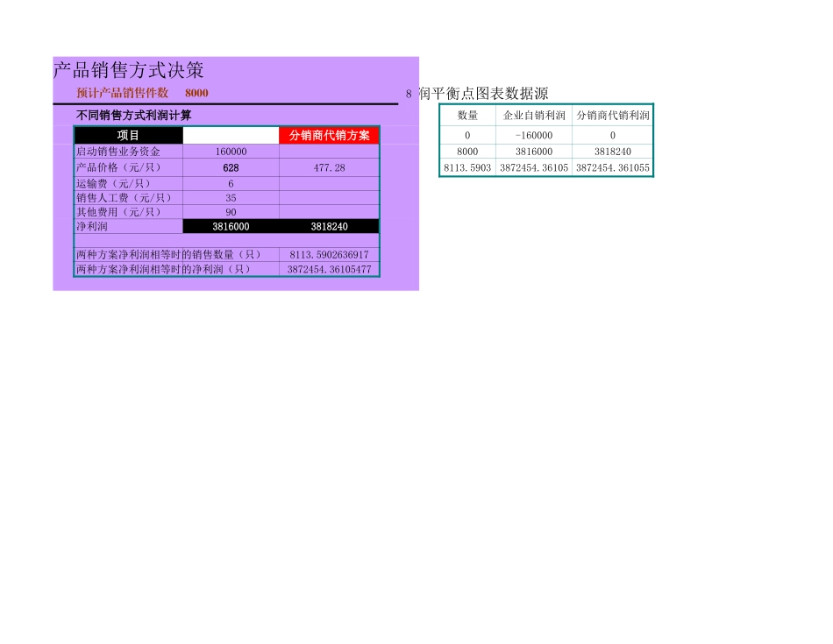Click the product price cell showing 628
The height and width of the screenshot is (644, 833).
(x=230, y=166)
